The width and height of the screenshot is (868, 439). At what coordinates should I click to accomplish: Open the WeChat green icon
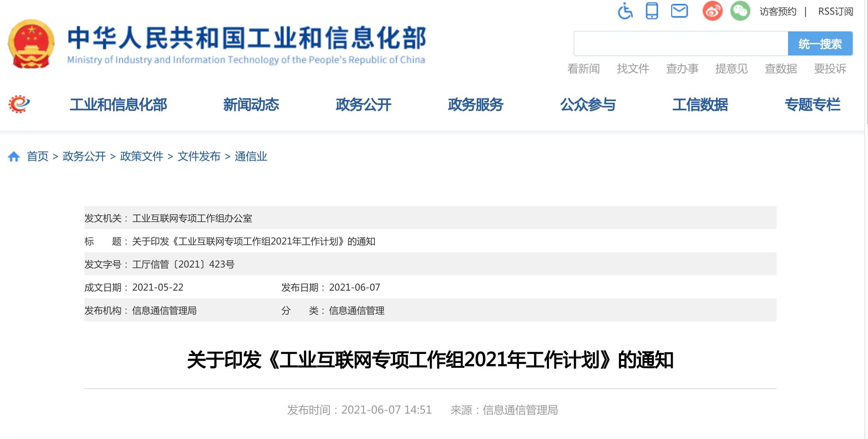pyautogui.click(x=740, y=11)
